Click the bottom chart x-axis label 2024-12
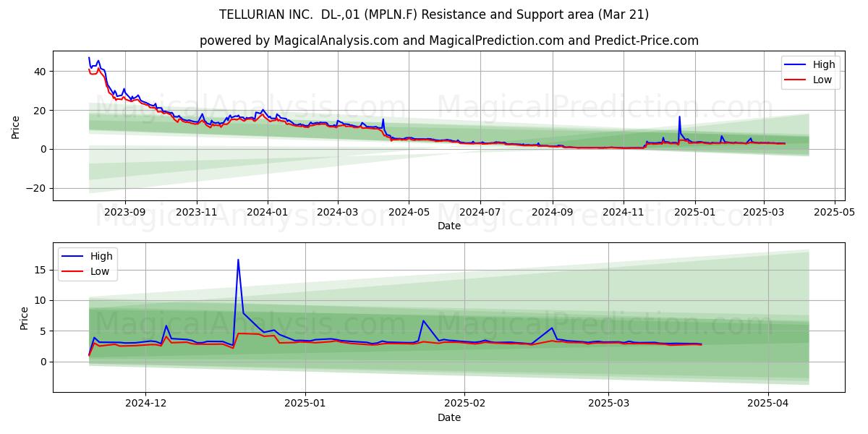Screen dimensions: 868x434 point(145,404)
